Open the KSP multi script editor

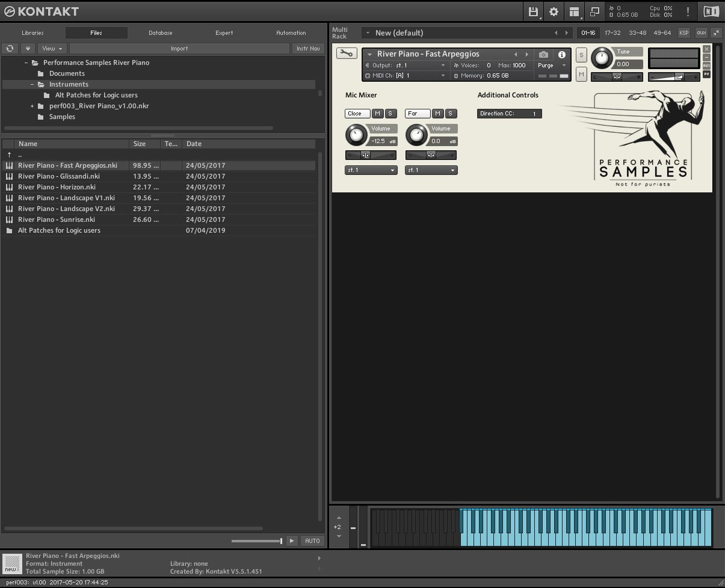click(684, 32)
